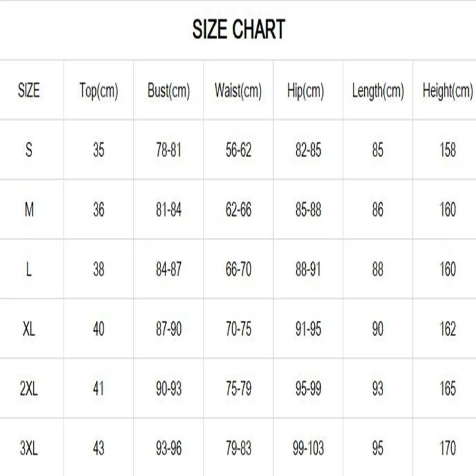Select the Height(cm) column header

(x=447, y=91)
